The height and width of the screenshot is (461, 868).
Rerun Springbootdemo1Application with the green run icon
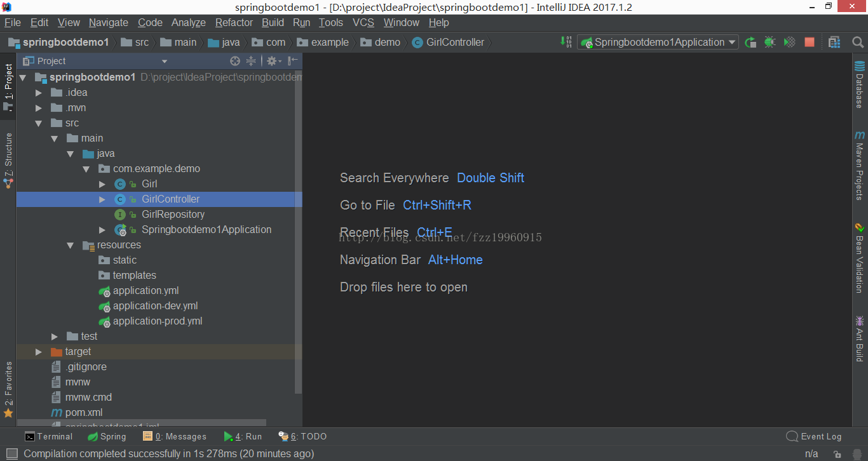750,42
